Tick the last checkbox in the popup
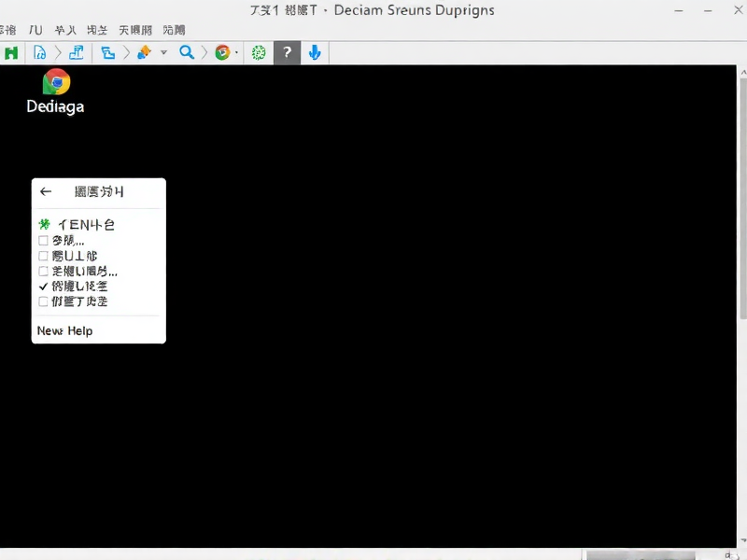Image resolution: width=747 pixels, height=560 pixels. (x=43, y=301)
